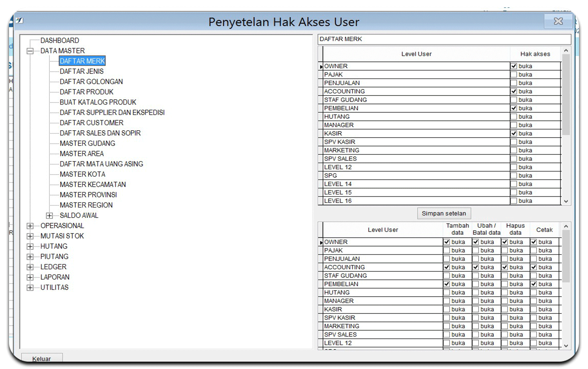The width and height of the screenshot is (588, 369).
Task: Select MASTER GUDANG tree item
Action: click(87, 143)
